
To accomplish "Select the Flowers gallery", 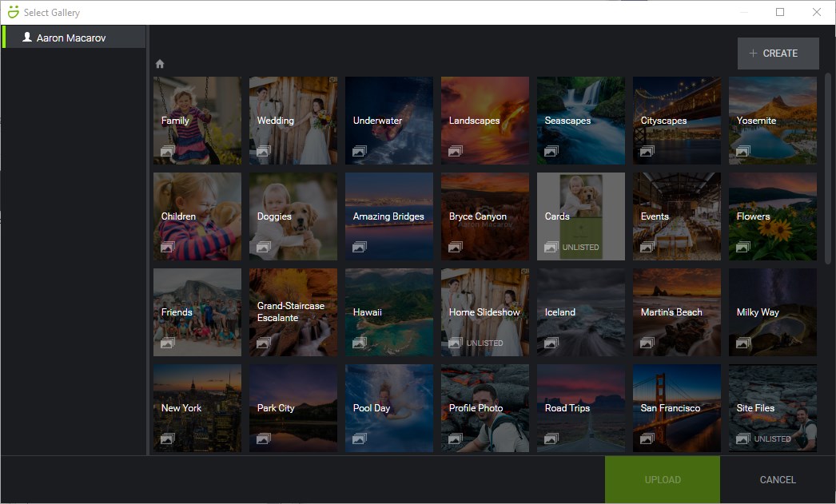I will click(773, 216).
